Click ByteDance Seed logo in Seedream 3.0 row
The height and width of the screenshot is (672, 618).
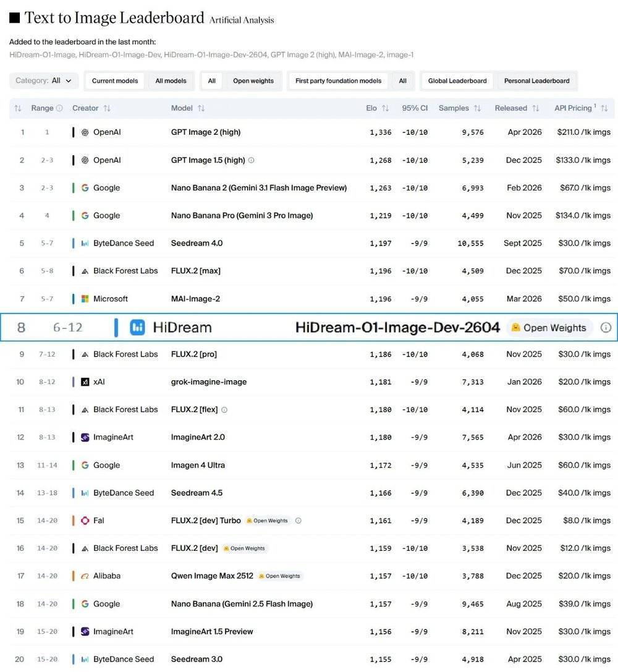click(85, 659)
